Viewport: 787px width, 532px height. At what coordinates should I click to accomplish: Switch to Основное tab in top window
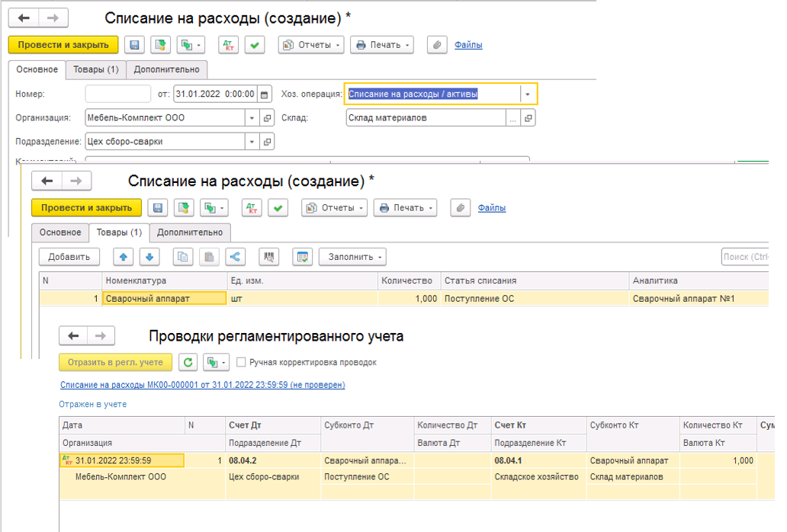point(37,69)
